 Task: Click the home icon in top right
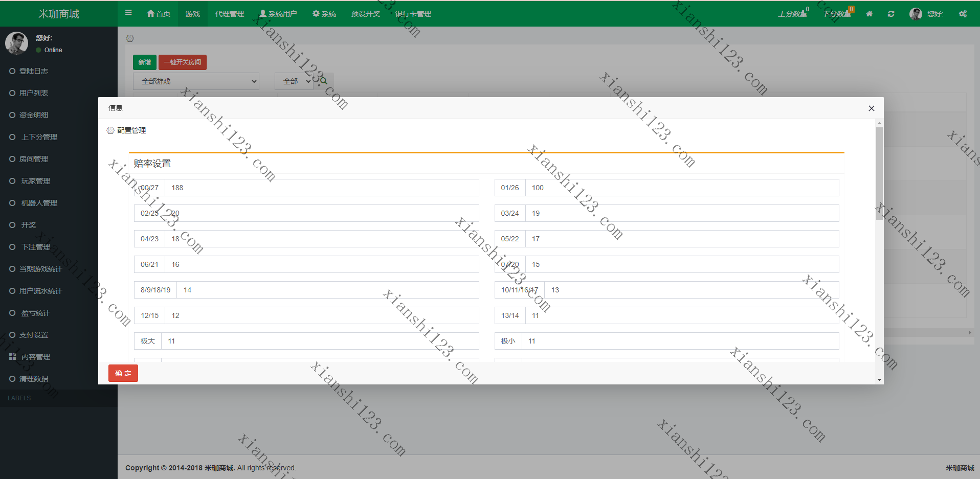point(869,14)
